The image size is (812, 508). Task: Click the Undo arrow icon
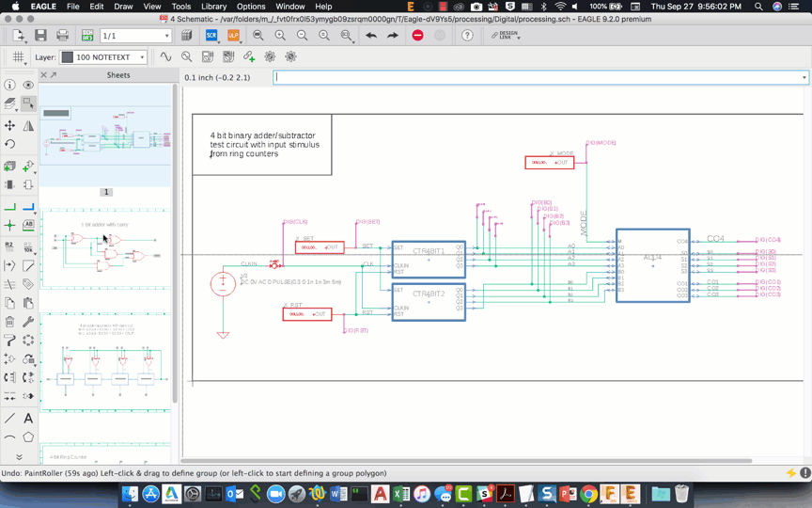(x=371, y=36)
